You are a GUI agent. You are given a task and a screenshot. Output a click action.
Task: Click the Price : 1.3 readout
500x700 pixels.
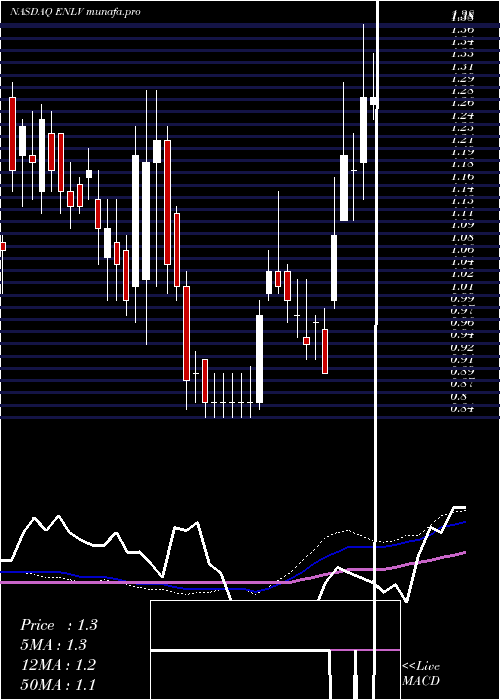coord(58,625)
